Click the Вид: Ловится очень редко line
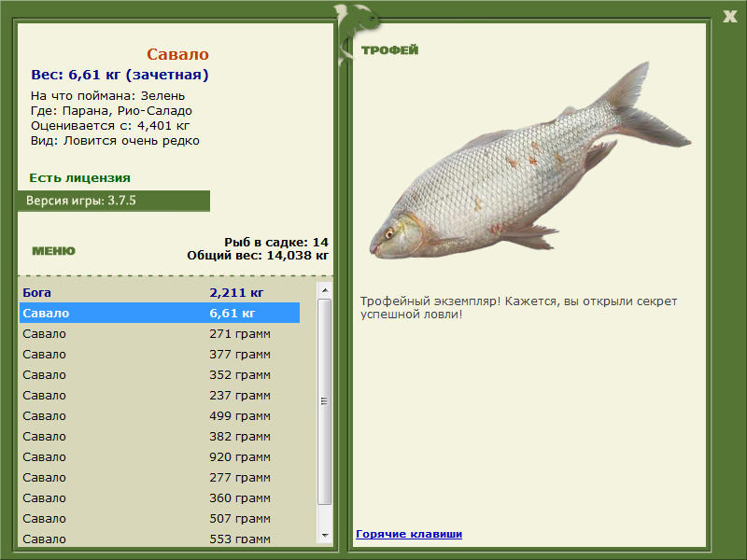Screen dimensions: 747x560 click(115, 141)
